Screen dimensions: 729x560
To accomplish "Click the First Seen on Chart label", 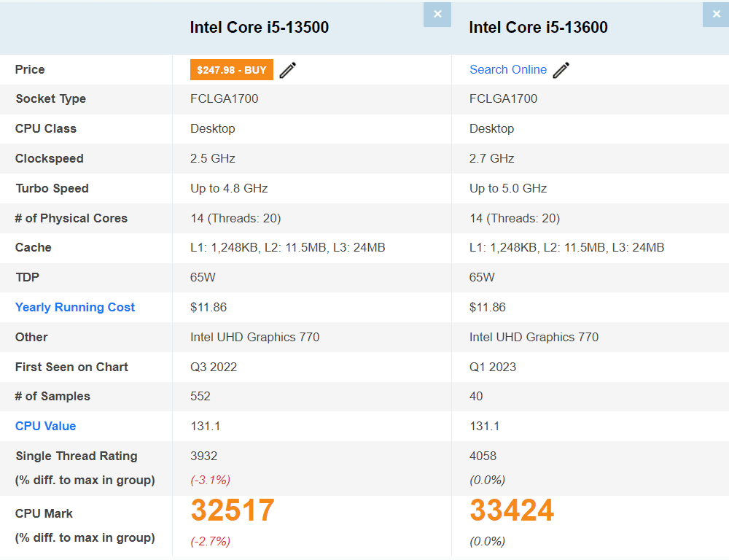I will [71, 367].
